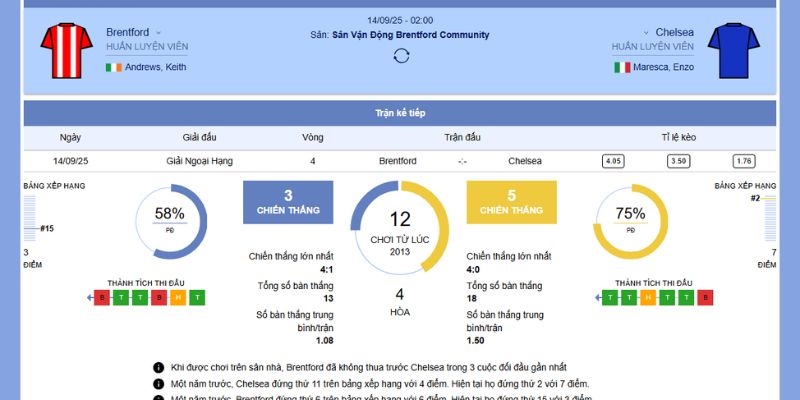Open the Brentford team dropdown
Image resolution: width=800 pixels, height=400 pixels.
158,33
